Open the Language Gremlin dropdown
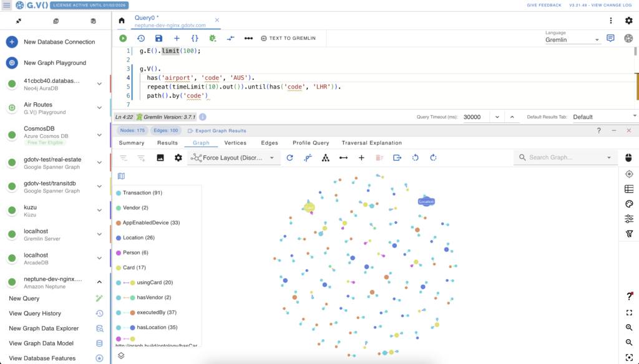639x364 pixels. tap(572, 40)
